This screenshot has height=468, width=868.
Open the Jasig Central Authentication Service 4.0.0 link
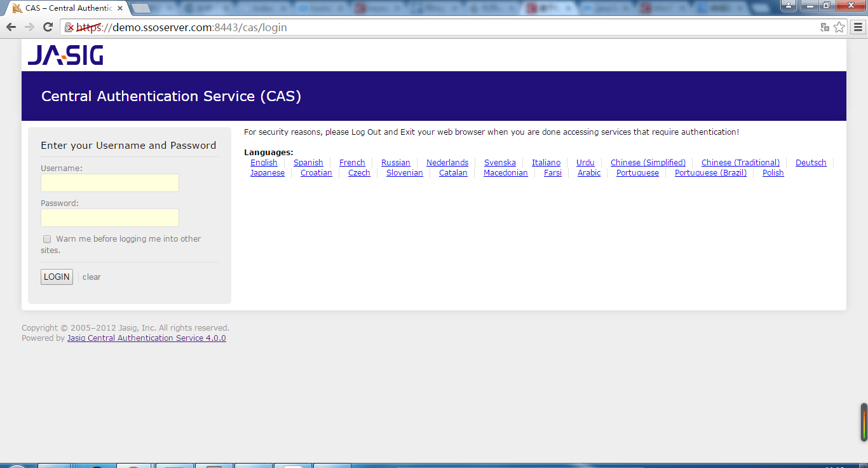[146, 338]
